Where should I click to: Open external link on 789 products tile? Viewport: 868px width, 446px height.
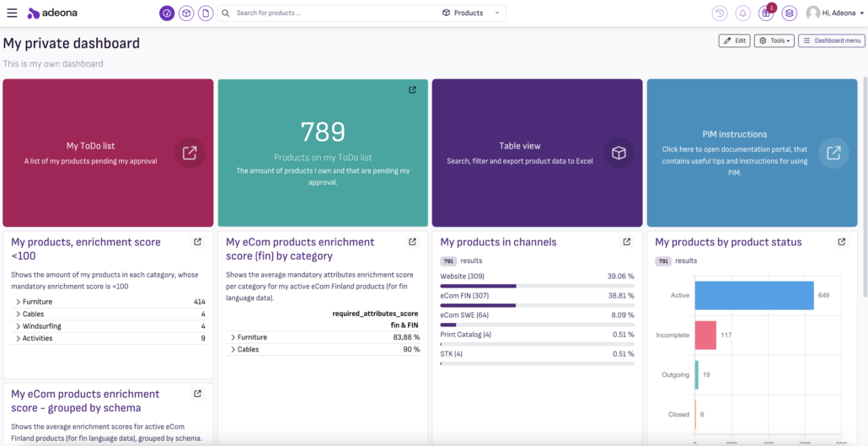click(412, 89)
